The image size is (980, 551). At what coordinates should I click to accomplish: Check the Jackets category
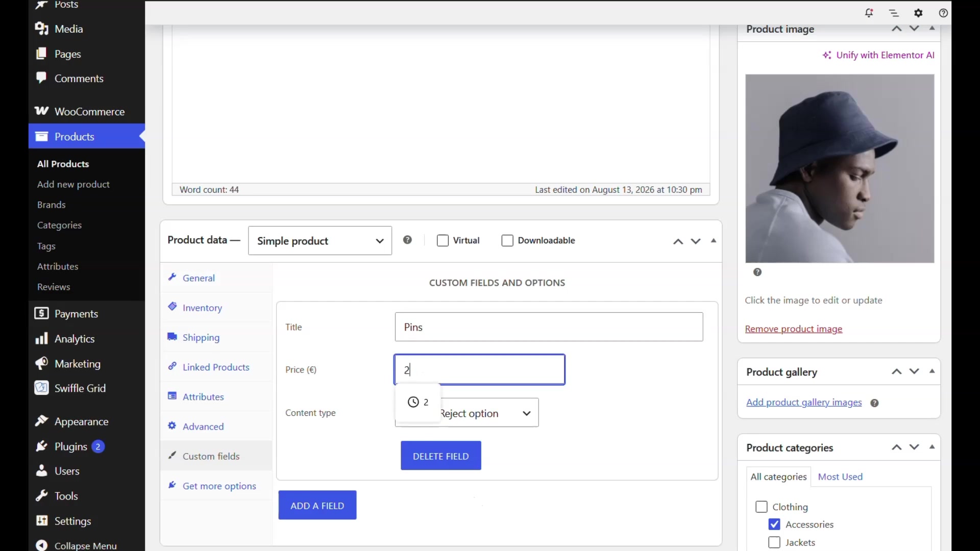click(774, 542)
